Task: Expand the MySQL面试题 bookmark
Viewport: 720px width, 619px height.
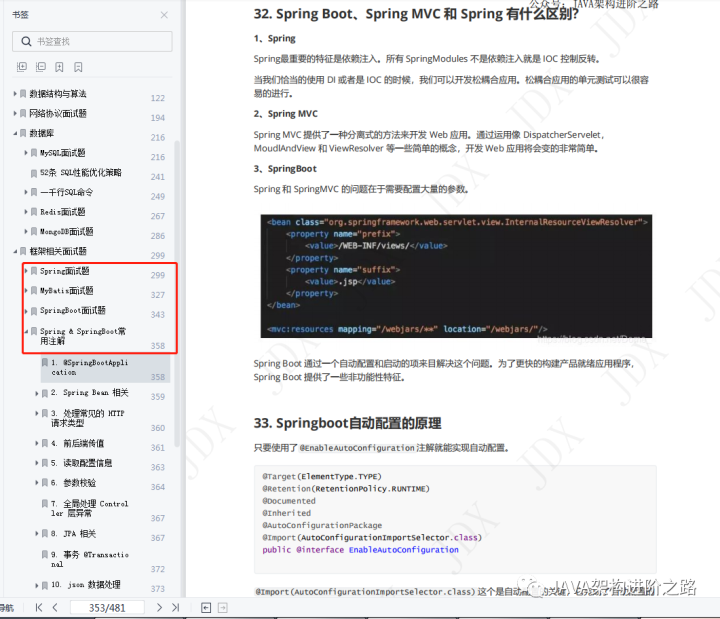Action: (x=26, y=152)
